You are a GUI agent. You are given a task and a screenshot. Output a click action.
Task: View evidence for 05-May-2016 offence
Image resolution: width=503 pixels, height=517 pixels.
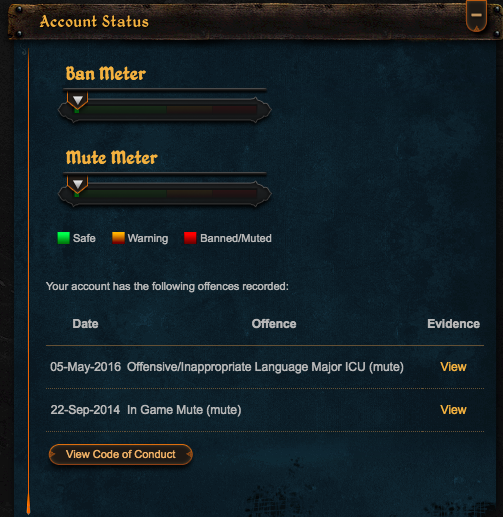coord(453,367)
